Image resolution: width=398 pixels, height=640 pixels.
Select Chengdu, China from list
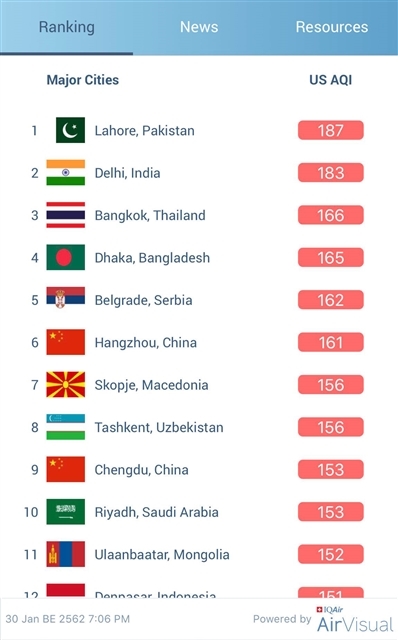pyautogui.click(x=142, y=470)
